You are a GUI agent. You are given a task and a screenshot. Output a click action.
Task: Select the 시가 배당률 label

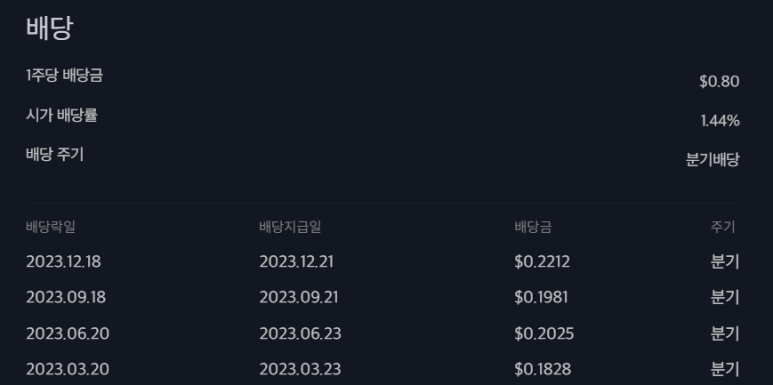(62, 115)
